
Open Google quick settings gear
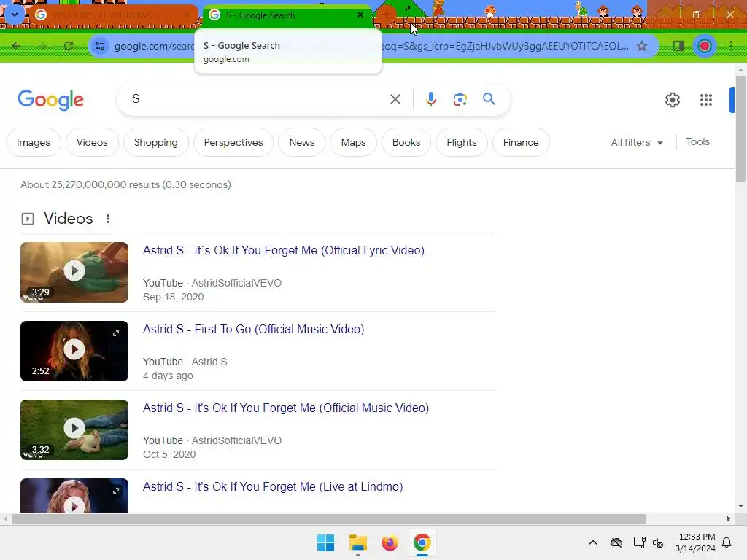pos(672,99)
